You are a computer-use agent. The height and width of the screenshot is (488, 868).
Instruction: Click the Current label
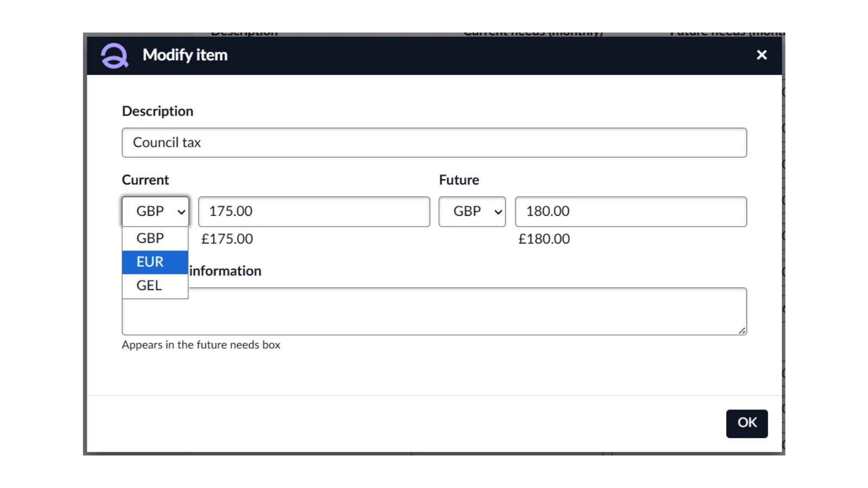point(145,180)
